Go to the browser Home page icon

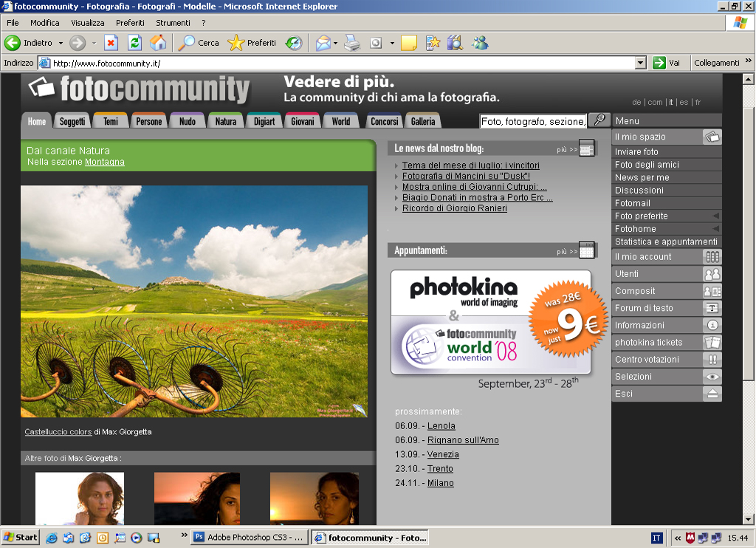[158, 43]
